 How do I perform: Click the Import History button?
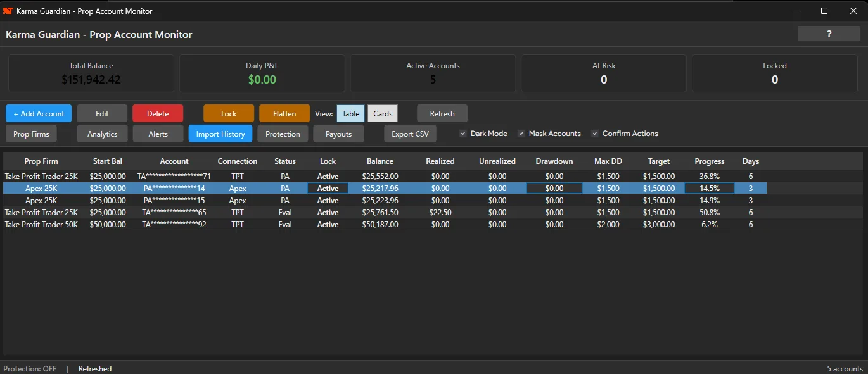tap(220, 134)
